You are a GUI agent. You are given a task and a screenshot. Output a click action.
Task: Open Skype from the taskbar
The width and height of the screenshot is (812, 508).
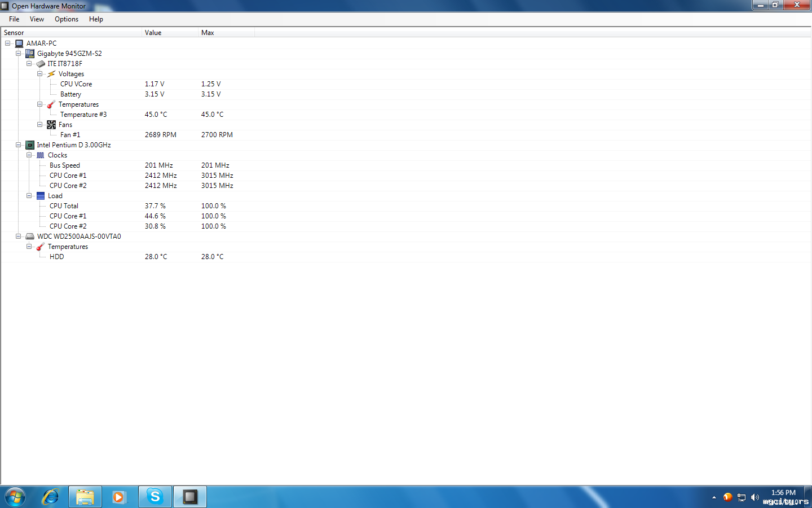(x=155, y=497)
